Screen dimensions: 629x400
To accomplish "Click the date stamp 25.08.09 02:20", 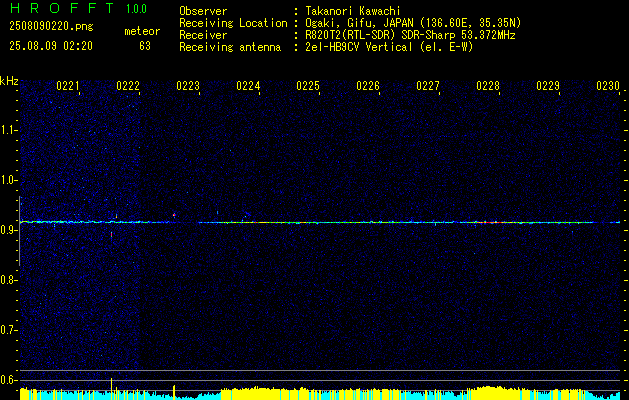I will pyautogui.click(x=51, y=46).
